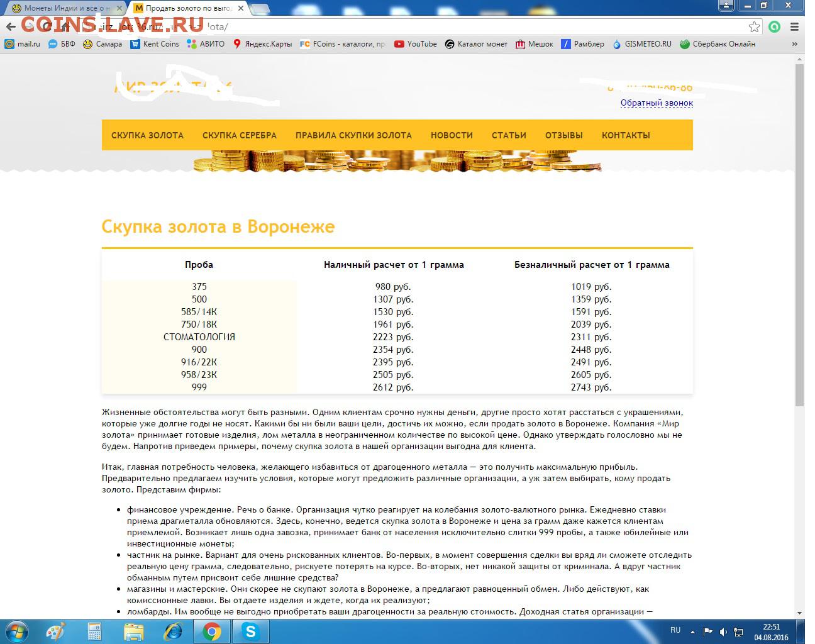This screenshot has width=815, height=644.
Task: Click the Проба column header
Action: pyautogui.click(x=199, y=265)
